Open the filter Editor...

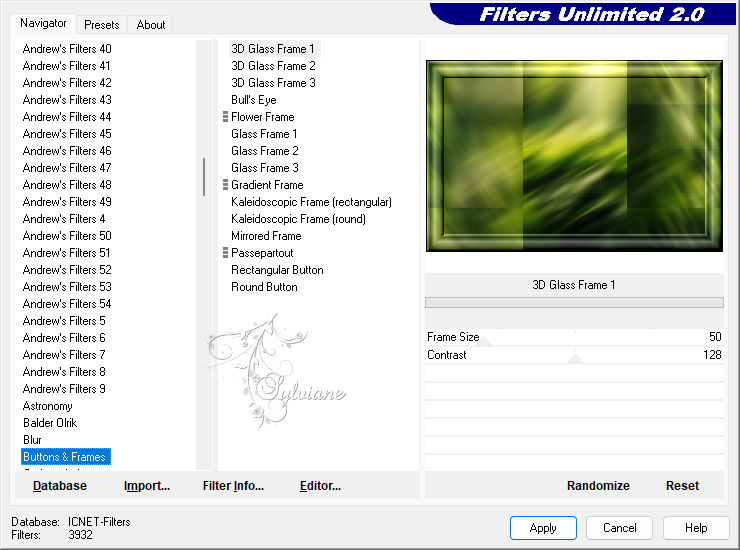pos(320,485)
